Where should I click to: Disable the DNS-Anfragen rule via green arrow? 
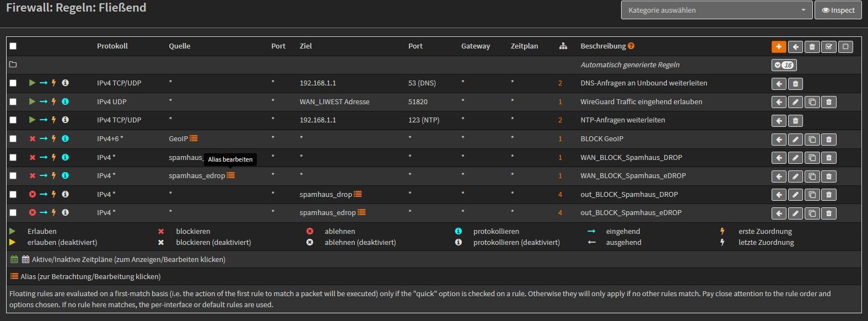tap(32, 83)
